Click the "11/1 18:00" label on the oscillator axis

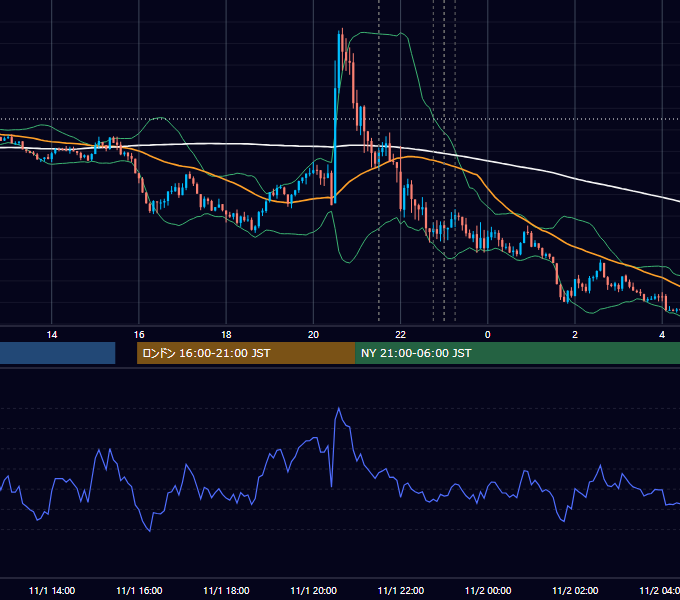point(226,590)
